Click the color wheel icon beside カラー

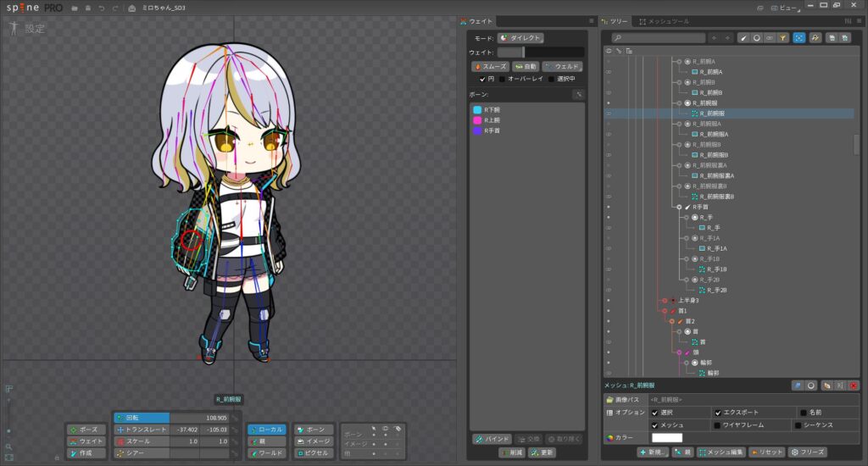609,438
